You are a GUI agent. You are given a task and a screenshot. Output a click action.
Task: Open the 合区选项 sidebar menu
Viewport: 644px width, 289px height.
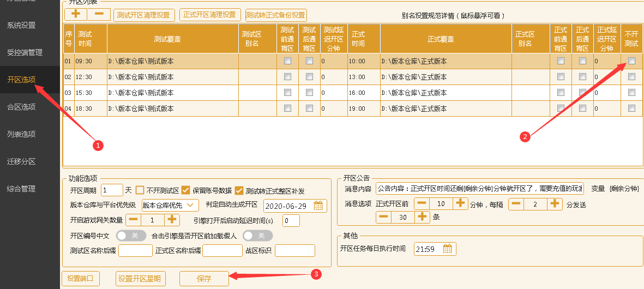(x=21, y=107)
